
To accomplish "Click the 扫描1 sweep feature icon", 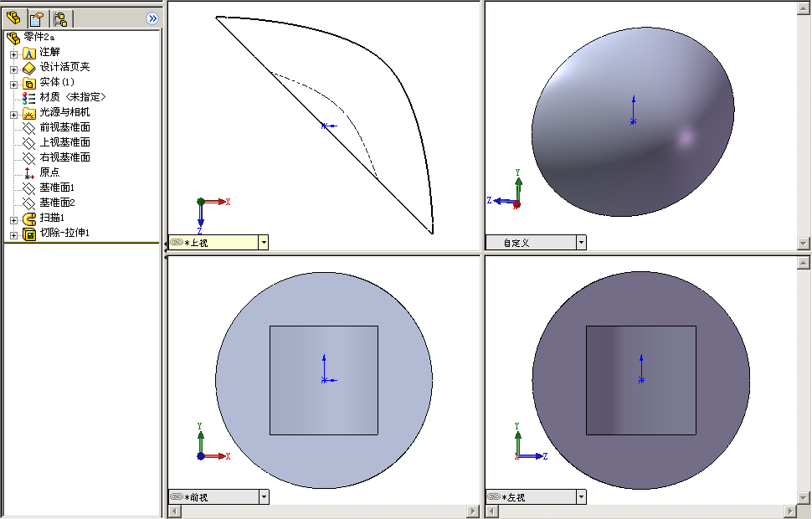I will tap(29, 218).
